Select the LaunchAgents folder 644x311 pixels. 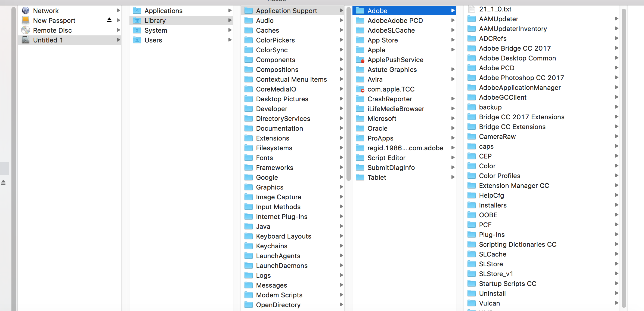click(x=277, y=256)
